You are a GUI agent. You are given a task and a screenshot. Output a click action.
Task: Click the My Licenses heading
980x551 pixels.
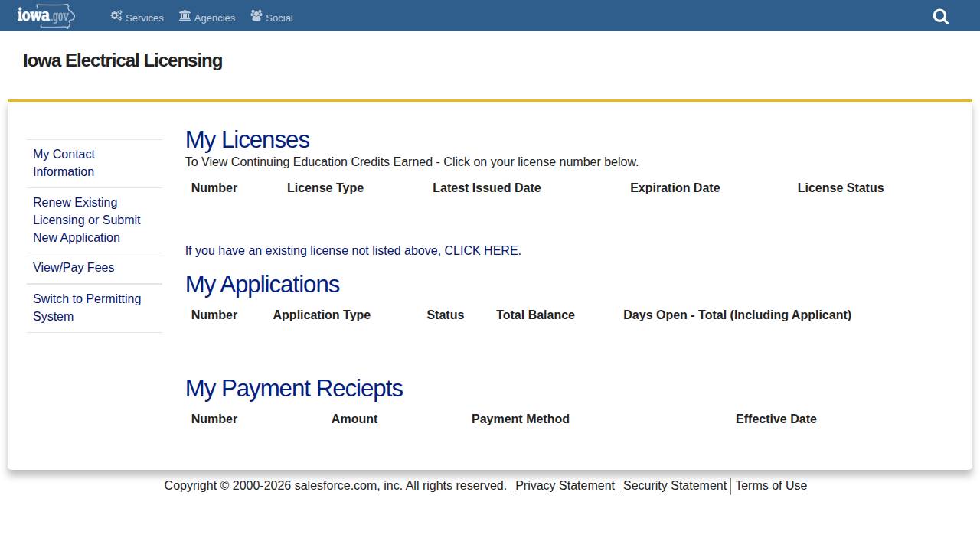(247, 139)
